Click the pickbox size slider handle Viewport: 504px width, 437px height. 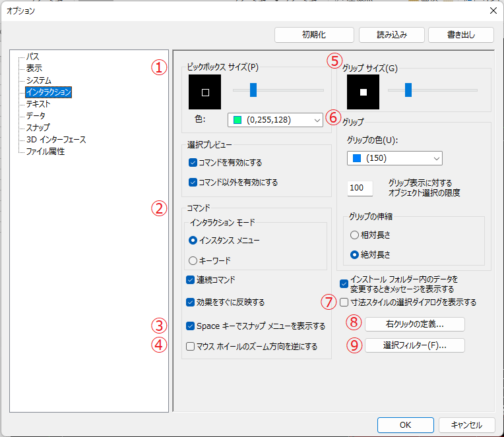tap(253, 90)
